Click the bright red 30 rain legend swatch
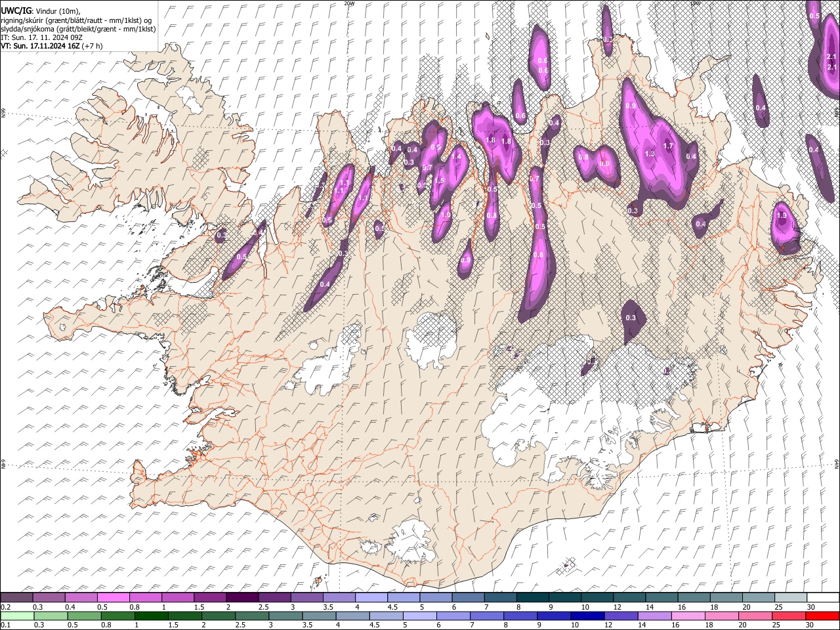The height and width of the screenshot is (630, 840). [x=822, y=616]
